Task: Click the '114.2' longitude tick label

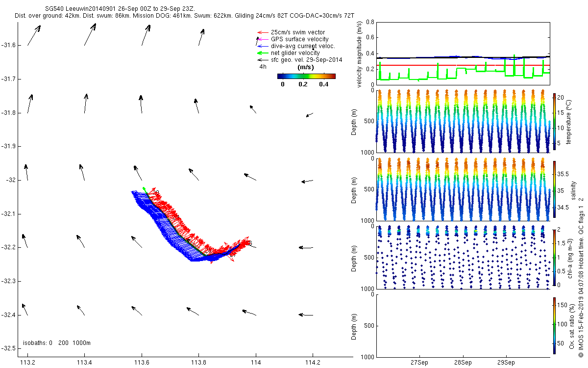Action: [312, 363]
